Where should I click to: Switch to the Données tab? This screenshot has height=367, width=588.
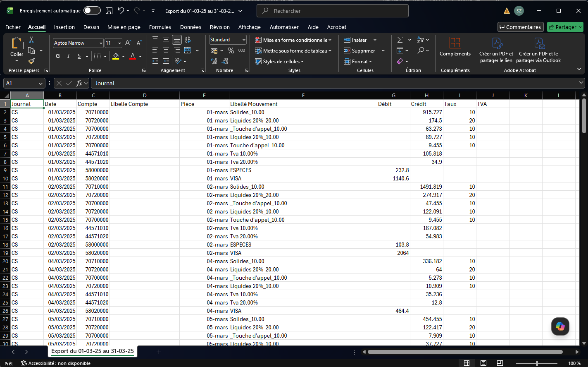190,27
